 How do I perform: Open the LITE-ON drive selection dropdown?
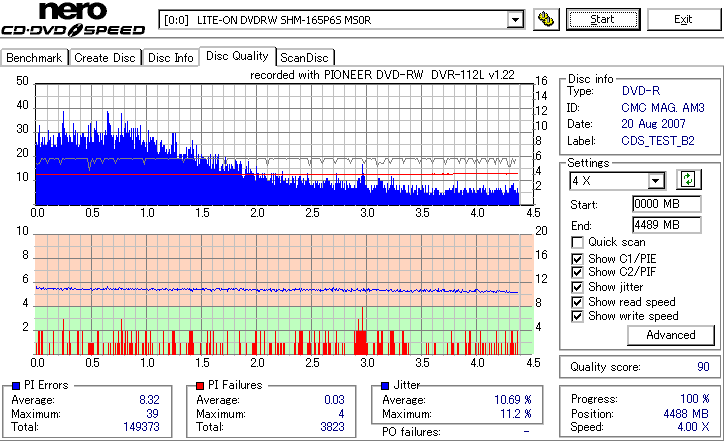click(515, 20)
